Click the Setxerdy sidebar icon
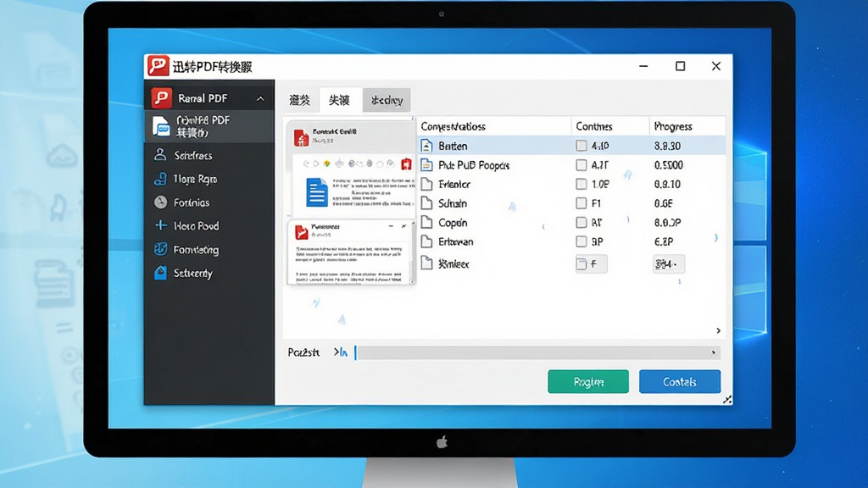 (x=160, y=273)
